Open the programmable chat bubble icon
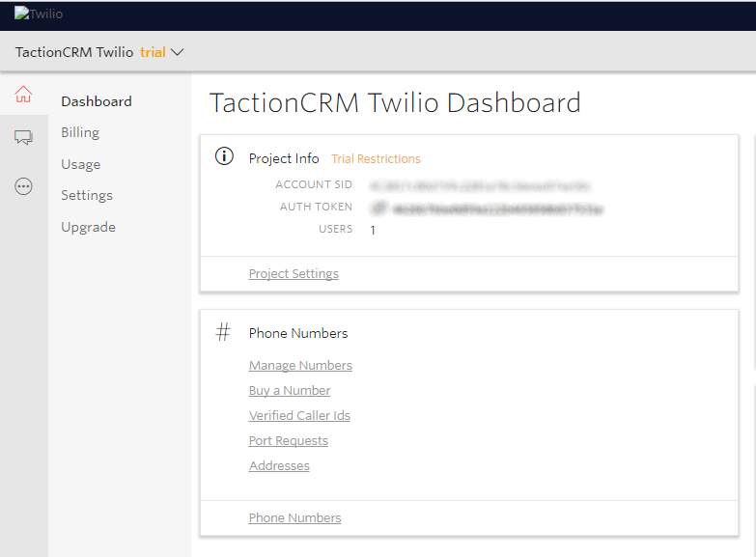 [23, 138]
